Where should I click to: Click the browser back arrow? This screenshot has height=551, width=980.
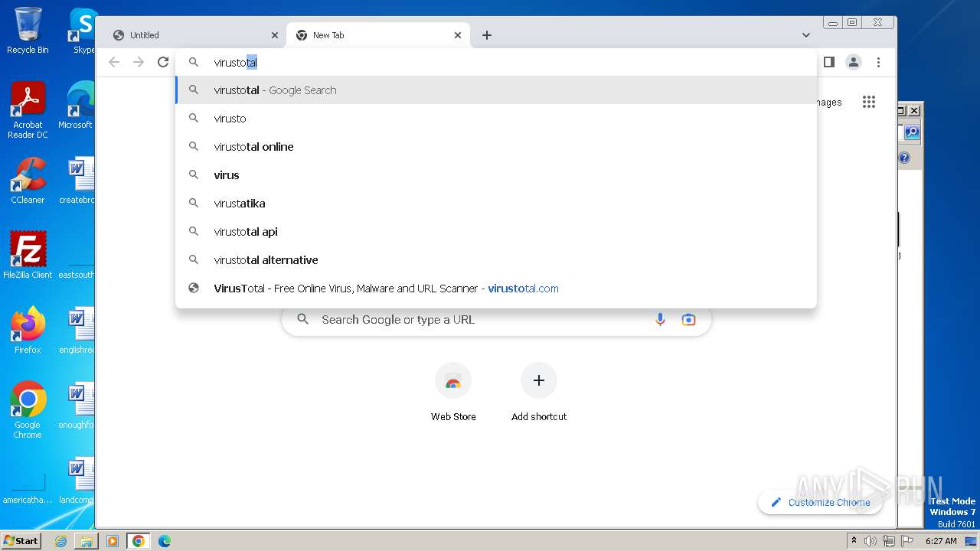tap(114, 62)
